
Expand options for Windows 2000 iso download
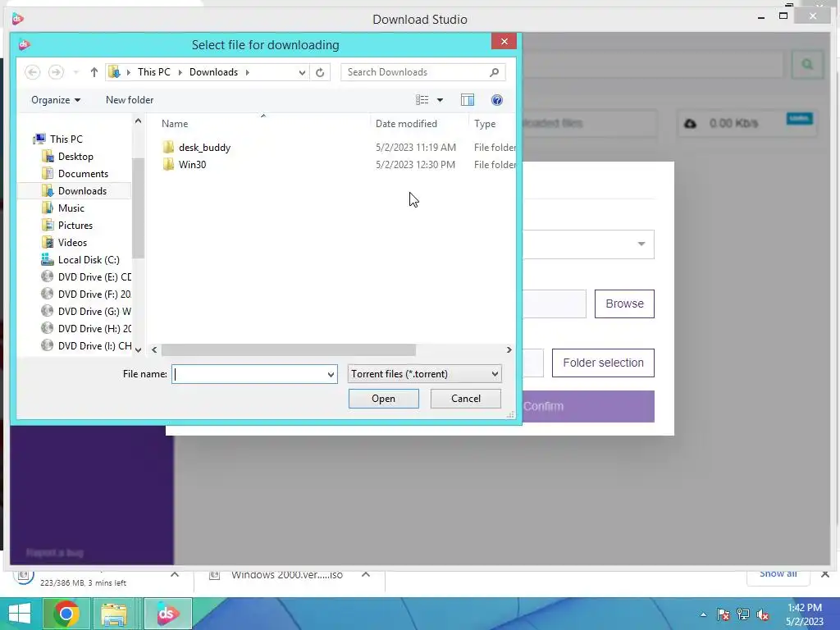click(x=366, y=574)
